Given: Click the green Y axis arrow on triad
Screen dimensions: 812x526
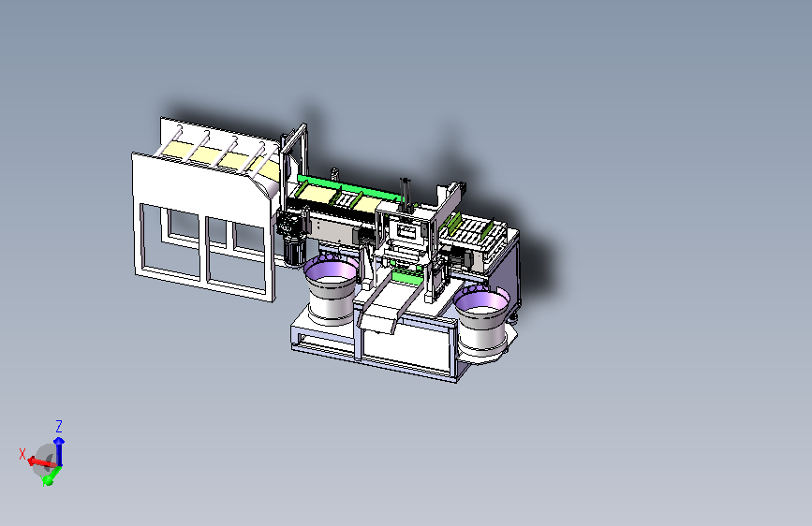Looking at the screenshot, I should point(52,476).
